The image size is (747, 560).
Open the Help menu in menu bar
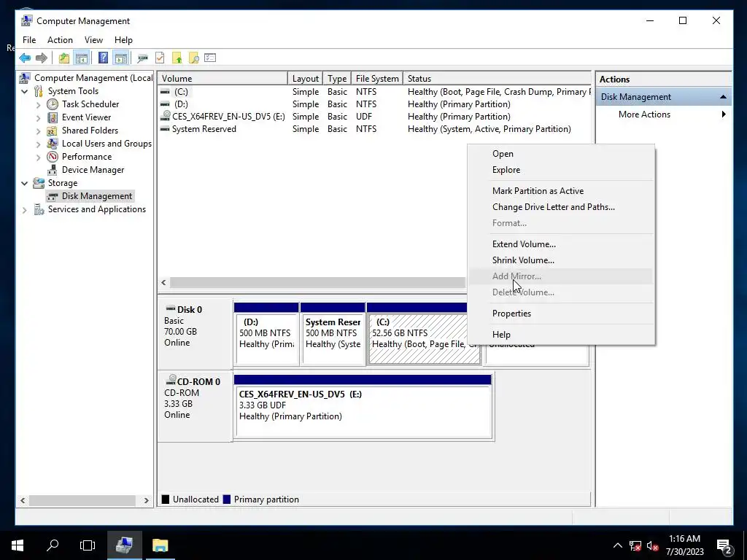pos(123,40)
